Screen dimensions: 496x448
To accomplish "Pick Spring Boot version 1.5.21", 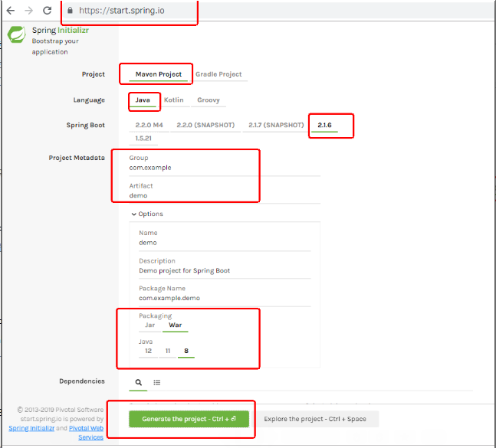I will tap(143, 139).
